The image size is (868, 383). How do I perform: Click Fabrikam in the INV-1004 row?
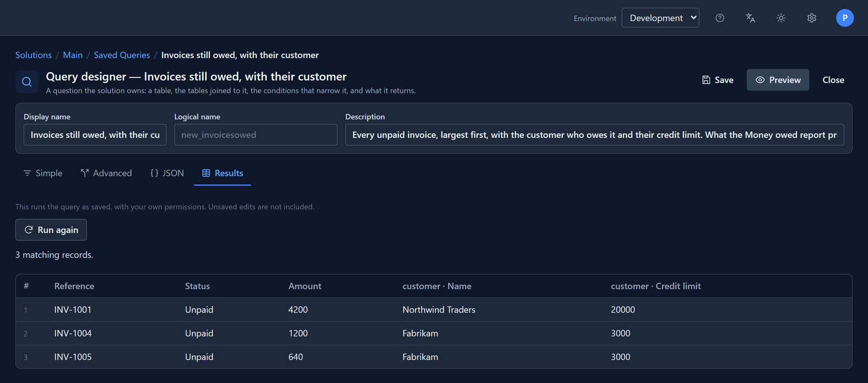pos(420,333)
